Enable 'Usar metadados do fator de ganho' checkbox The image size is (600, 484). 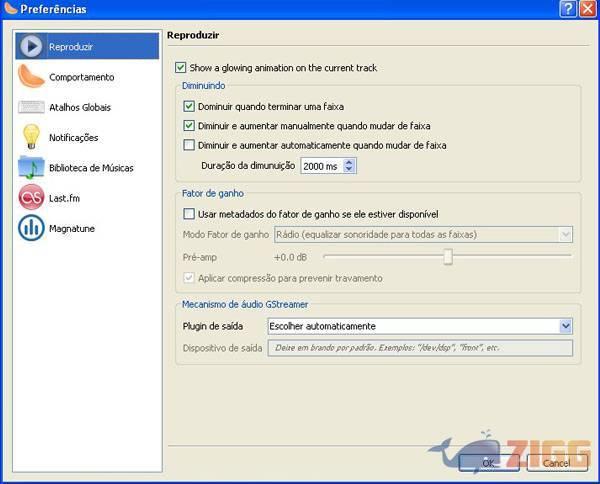(189, 213)
